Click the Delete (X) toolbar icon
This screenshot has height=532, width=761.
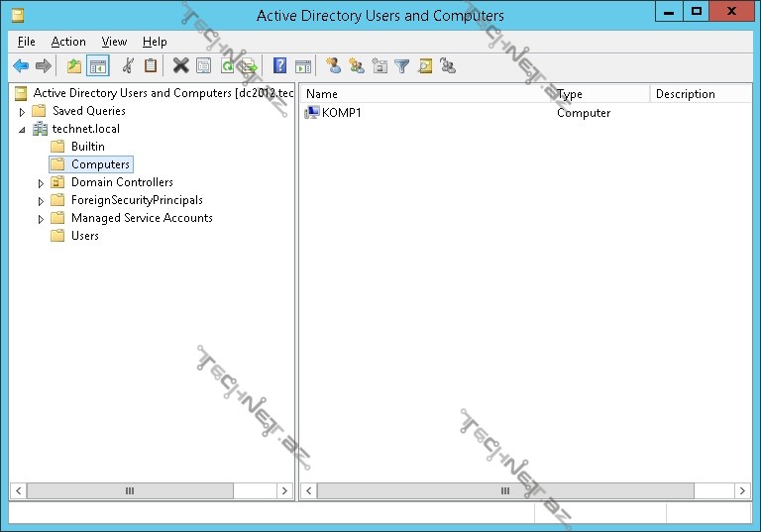point(180,66)
